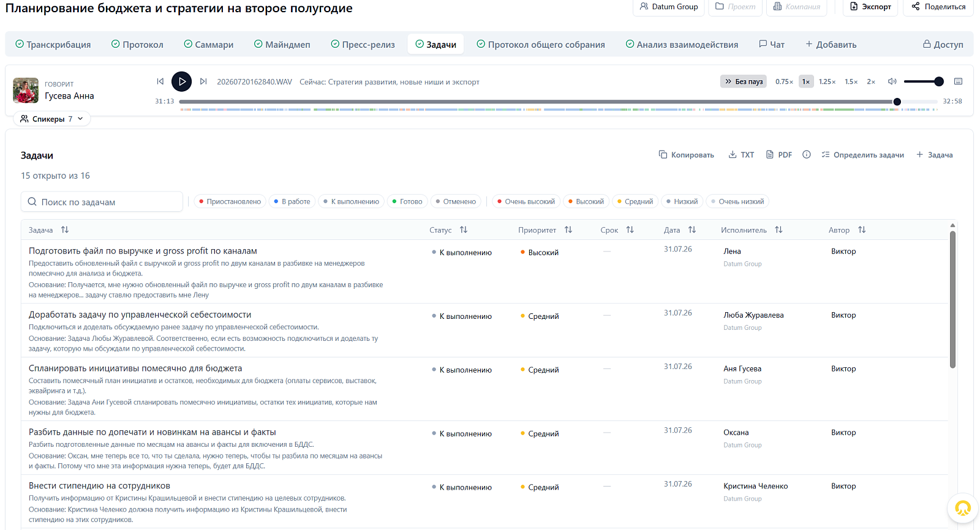Open the Datum Group selector
The image size is (980, 530).
point(669,7)
